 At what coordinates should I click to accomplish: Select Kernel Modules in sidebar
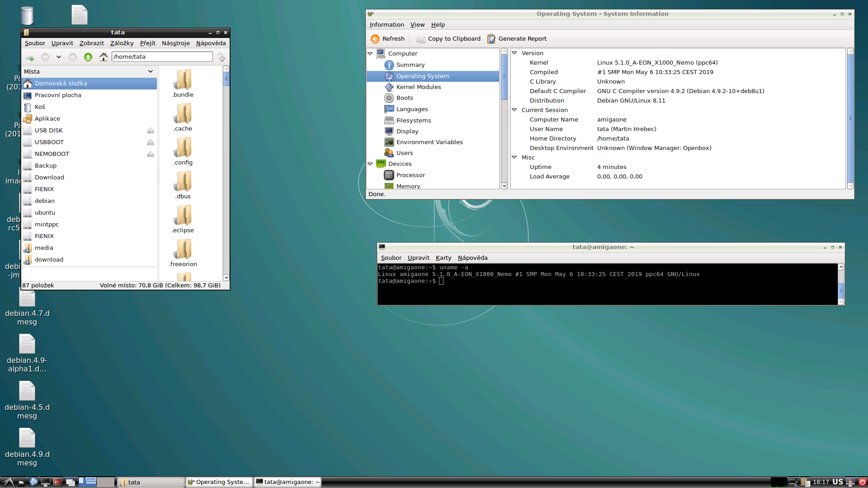click(418, 87)
